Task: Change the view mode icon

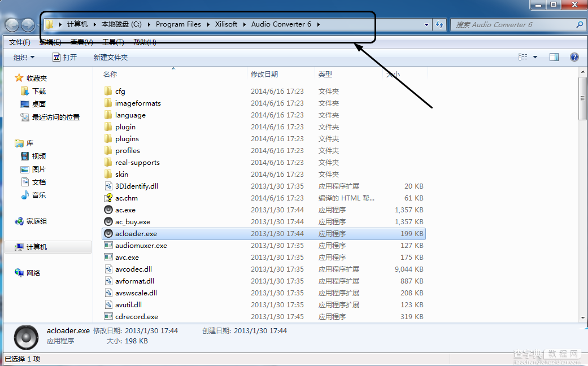Action: click(x=522, y=57)
